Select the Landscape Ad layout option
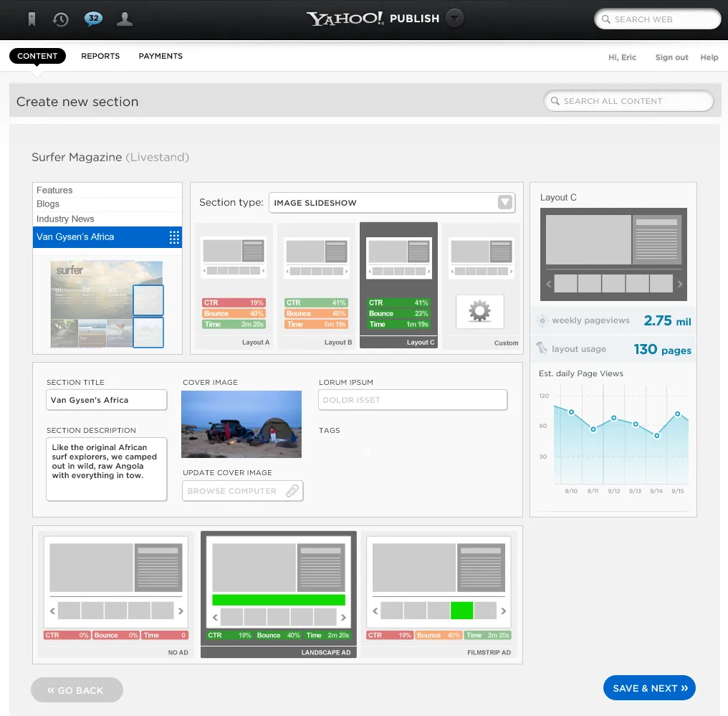This screenshot has height=716, width=728. tap(279, 594)
